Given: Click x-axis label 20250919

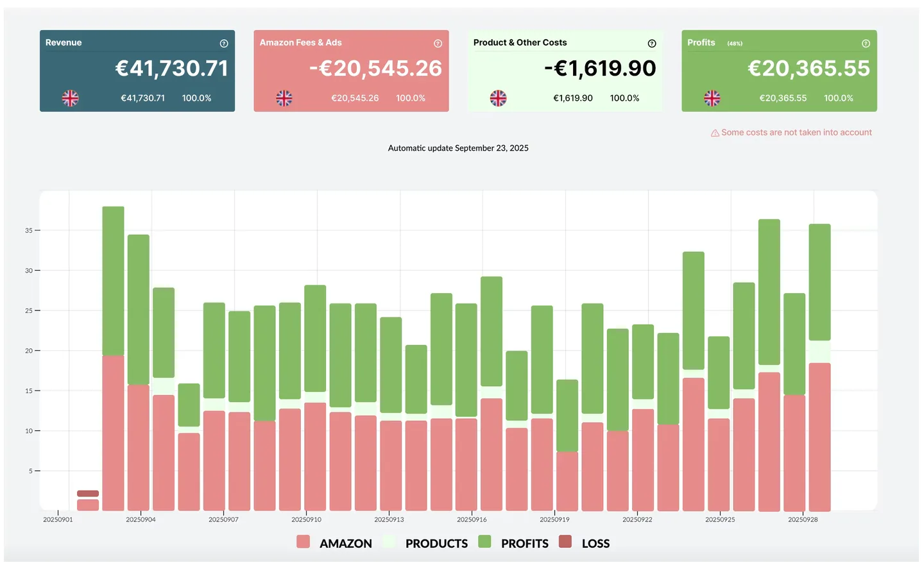Looking at the screenshot, I should (x=554, y=520).
